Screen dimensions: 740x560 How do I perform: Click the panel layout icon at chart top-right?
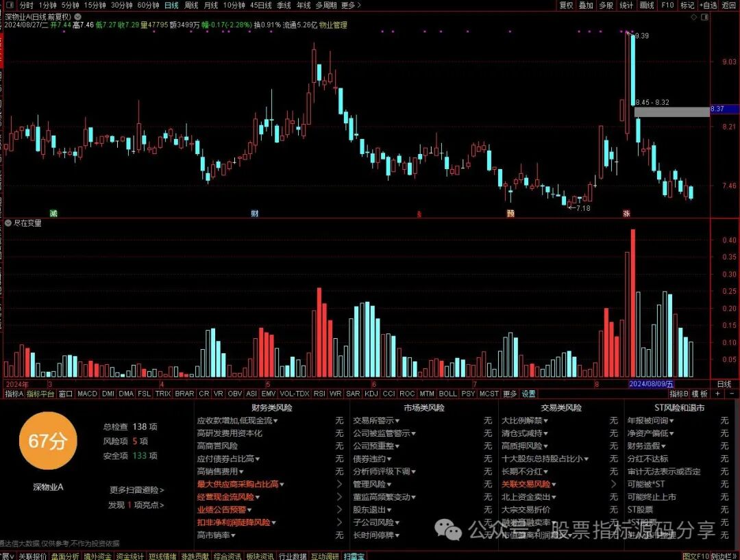click(704, 17)
